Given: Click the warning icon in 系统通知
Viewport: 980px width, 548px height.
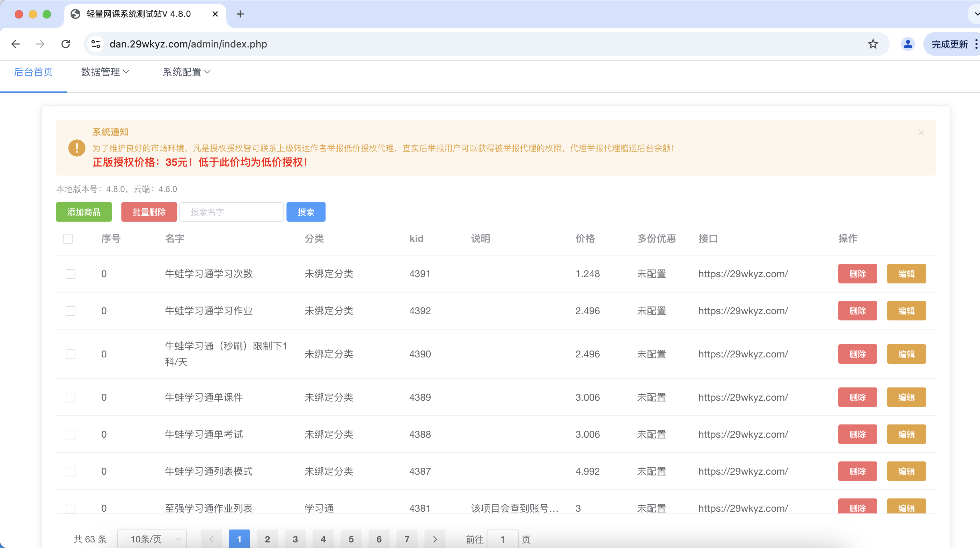Looking at the screenshot, I should [77, 148].
